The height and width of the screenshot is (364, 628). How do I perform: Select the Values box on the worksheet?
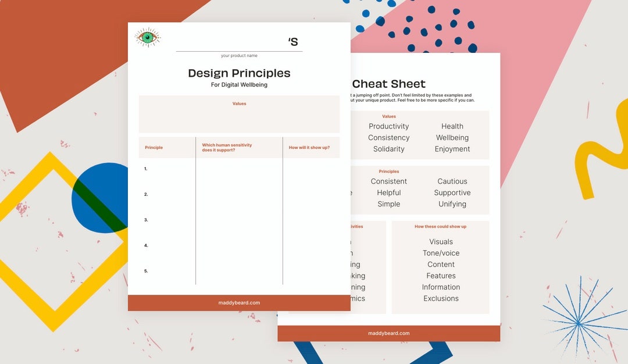click(239, 114)
